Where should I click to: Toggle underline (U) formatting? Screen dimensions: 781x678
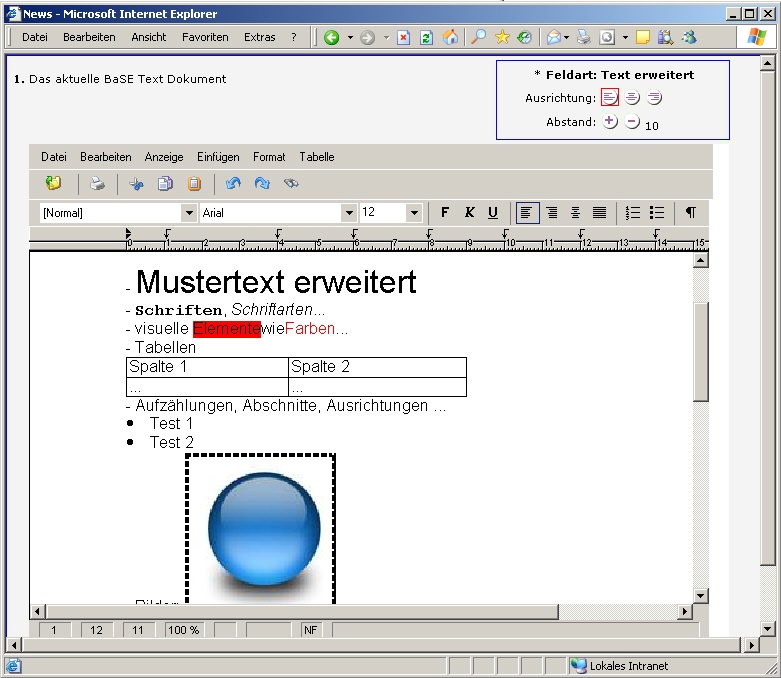point(493,212)
